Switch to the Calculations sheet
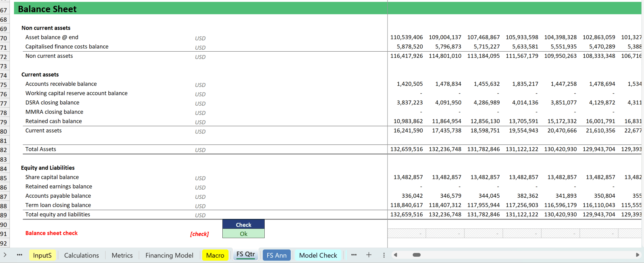The height and width of the screenshot is (263, 644). (82, 255)
